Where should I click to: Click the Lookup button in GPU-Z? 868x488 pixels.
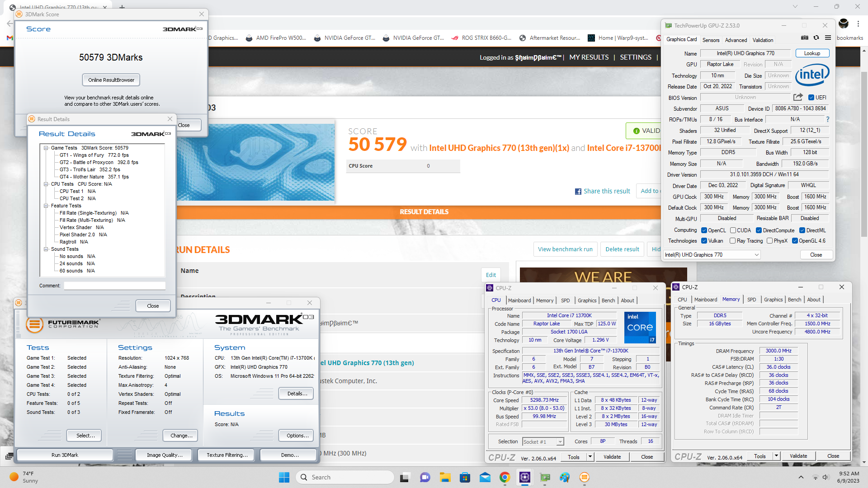[812, 53]
